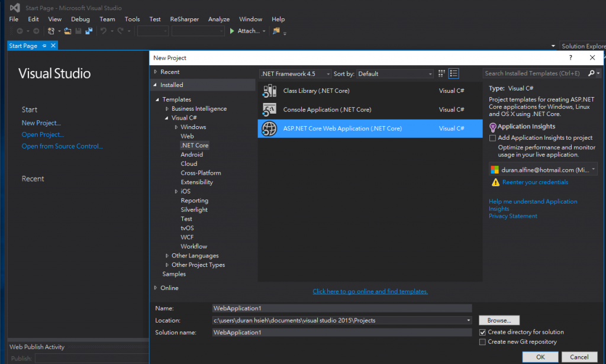Expand the Online templates node
This screenshot has height=364, width=606.
pyautogui.click(x=156, y=288)
